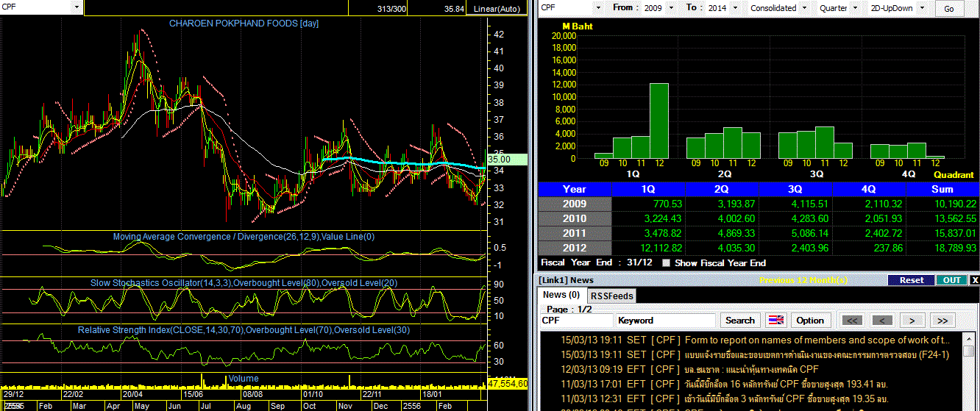This screenshot has height=411, width=980.
Task: Click the Search news button
Action: tap(739, 321)
